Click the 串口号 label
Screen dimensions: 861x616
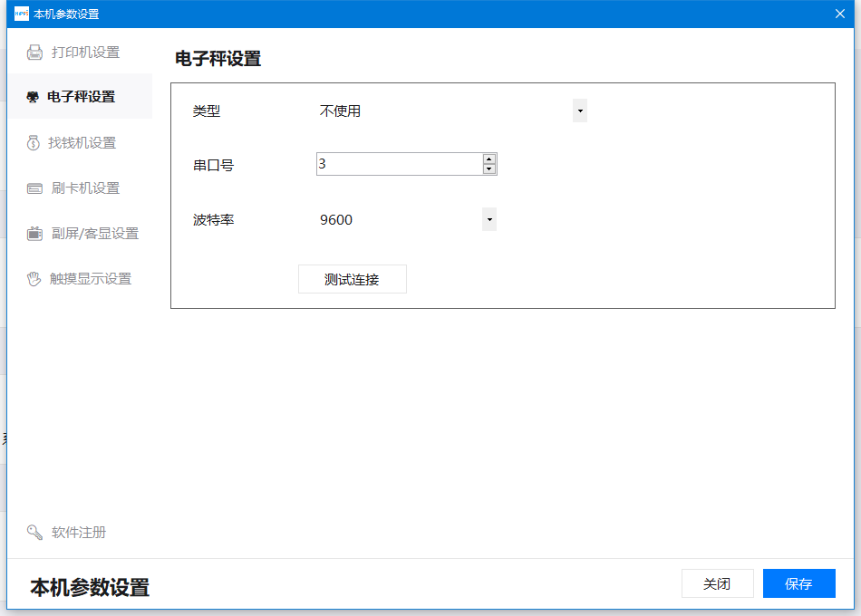[x=214, y=165]
